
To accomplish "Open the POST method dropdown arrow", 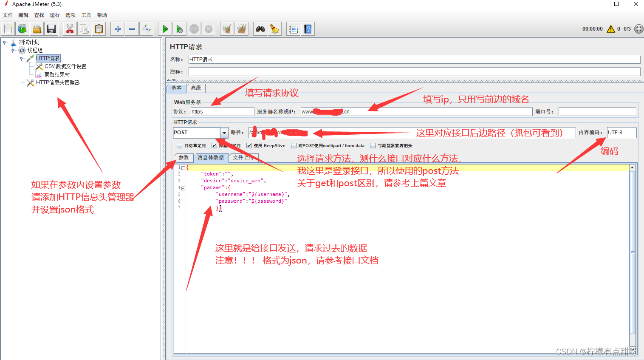I will pos(224,133).
